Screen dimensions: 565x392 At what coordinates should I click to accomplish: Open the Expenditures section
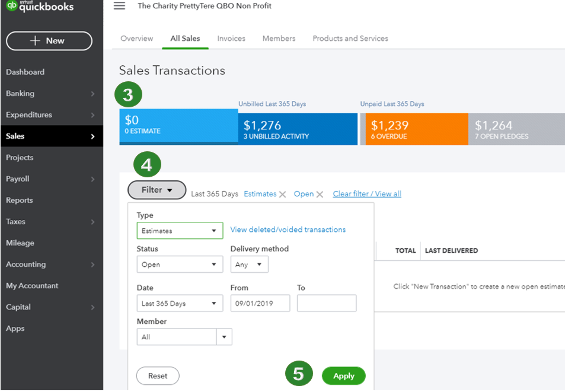29,114
